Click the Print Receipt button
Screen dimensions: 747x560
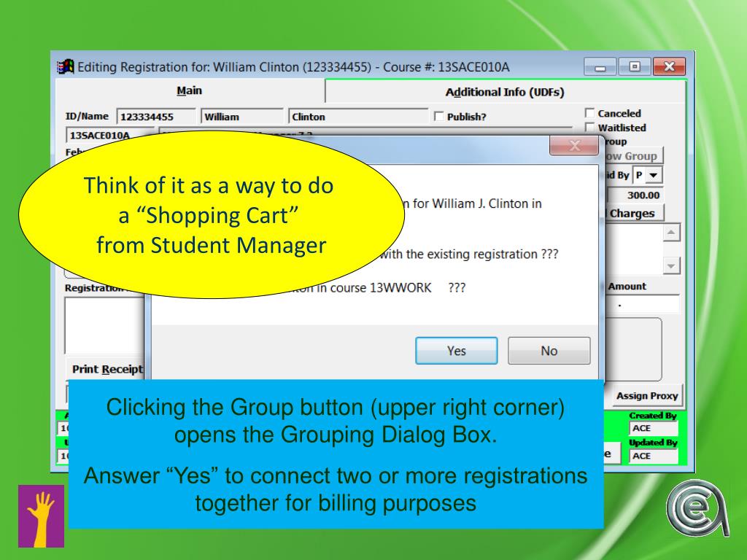click(x=106, y=369)
